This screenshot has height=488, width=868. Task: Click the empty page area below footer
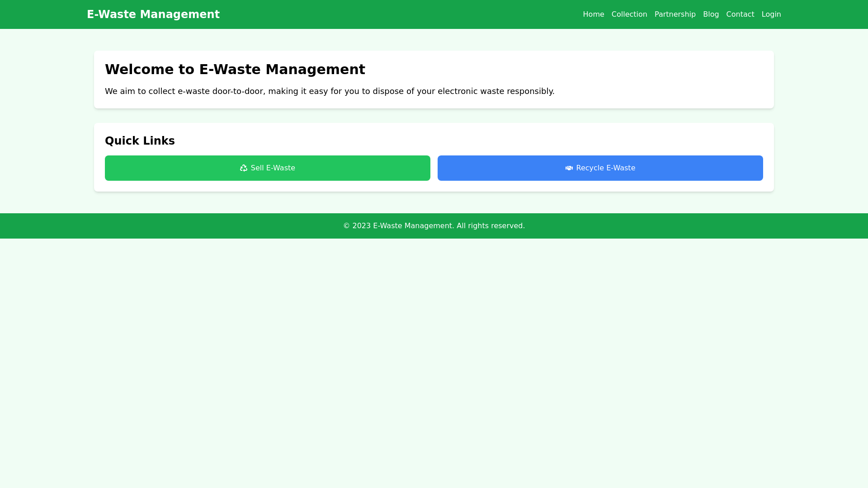[x=434, y=361]
